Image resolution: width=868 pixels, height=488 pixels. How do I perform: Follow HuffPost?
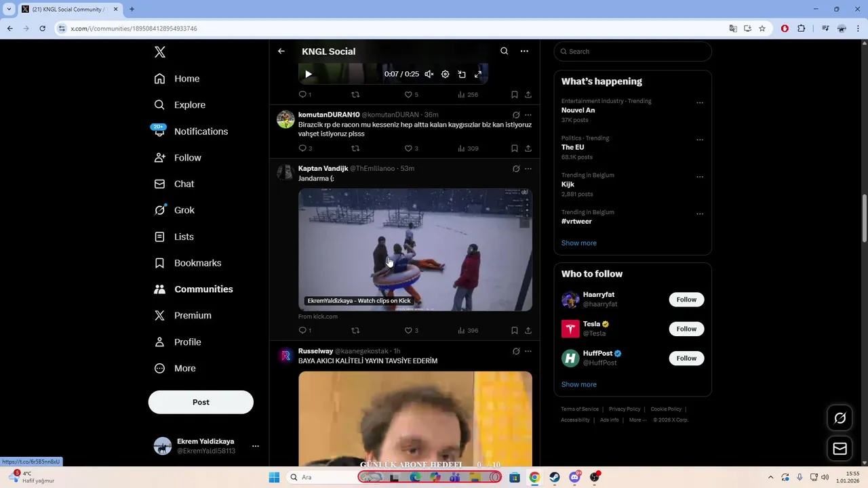click(686, 358)
